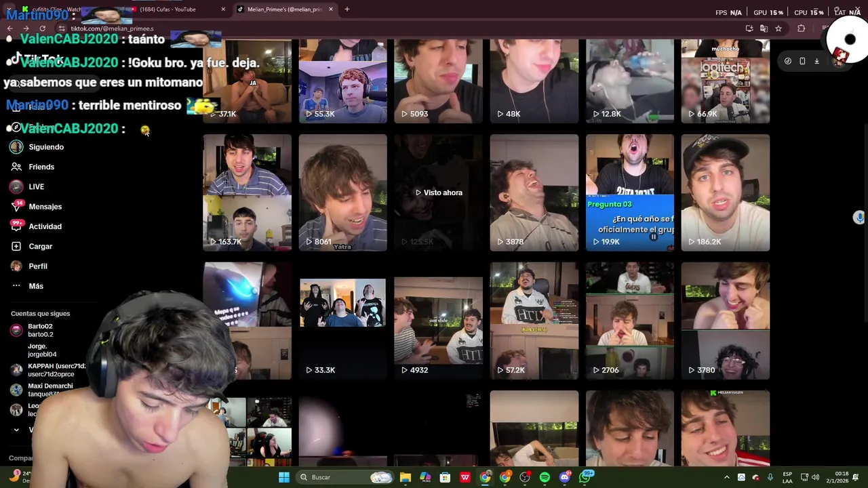Click the translate page icon
The image size is (868, 488).
pyautogui.click(x=764, y=28)
